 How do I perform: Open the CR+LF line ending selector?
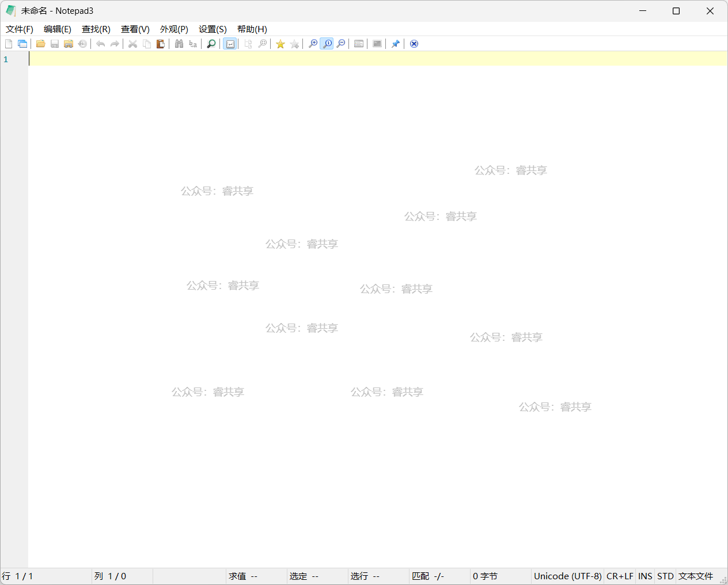coord(620,576)
